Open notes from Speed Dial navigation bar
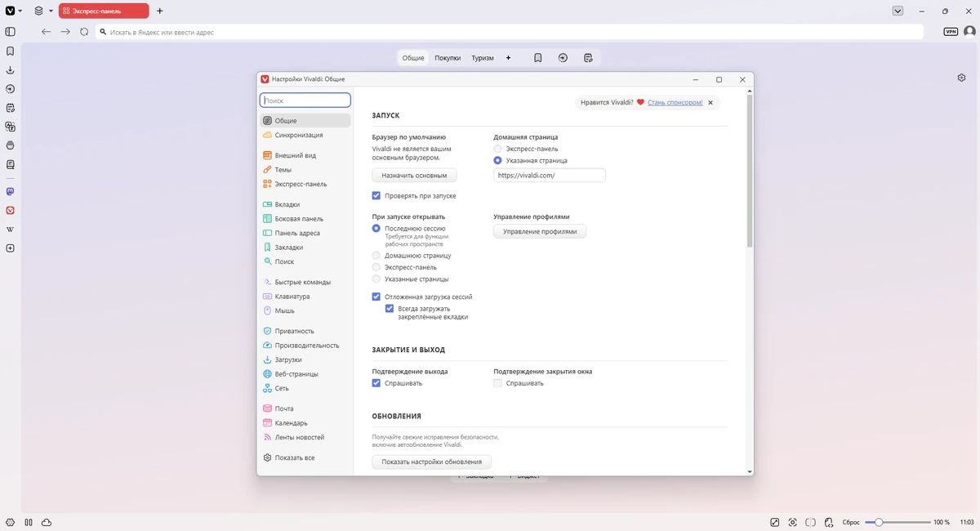The image size is (980, 531). coord(588,58)
